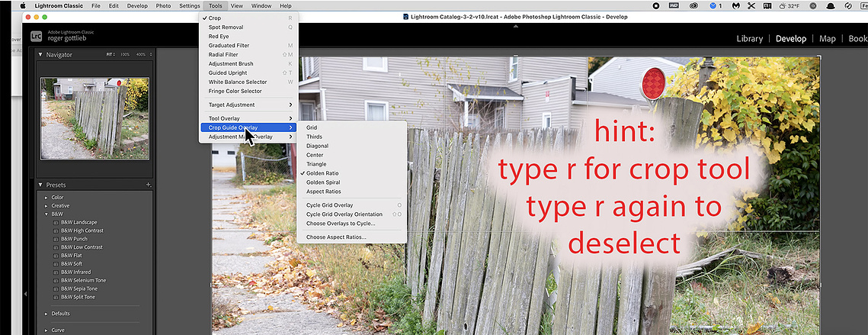This screenshot has height=335, width=868.
Task: Click the screen recording stop icon
Action: 656,5
